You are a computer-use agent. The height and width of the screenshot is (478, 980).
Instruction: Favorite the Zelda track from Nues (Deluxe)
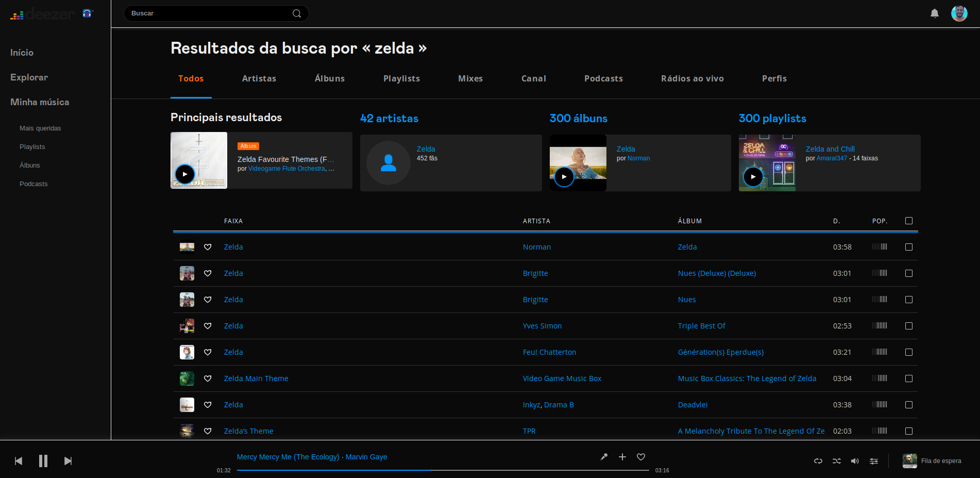click(x=208, y=273)
